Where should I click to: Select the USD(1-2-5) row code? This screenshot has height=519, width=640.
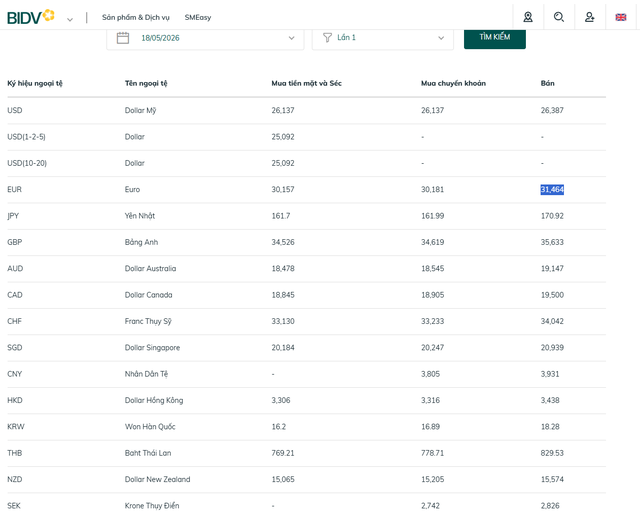click(x=26, y=137)
